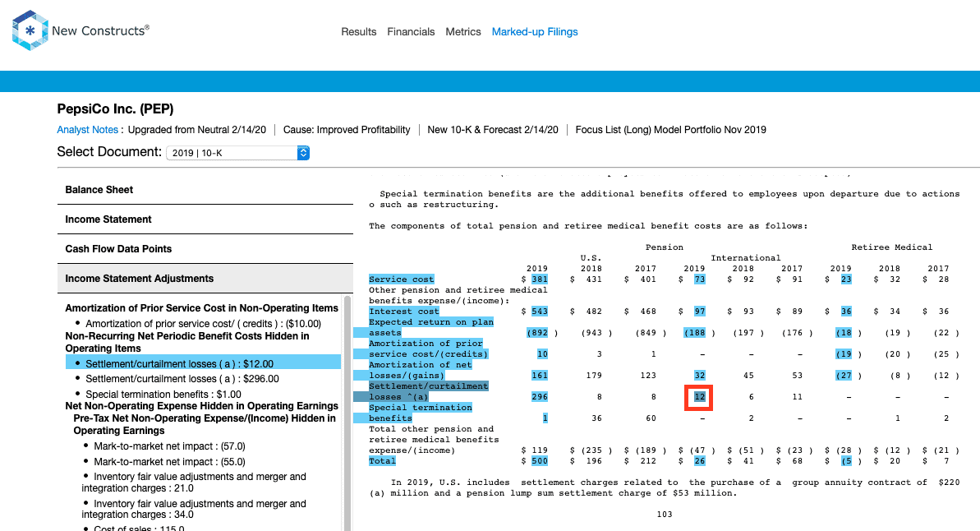Click highlighted International 2019 Total value 26
This screenshot has height=531, width=980.
(x=699, y=462)
